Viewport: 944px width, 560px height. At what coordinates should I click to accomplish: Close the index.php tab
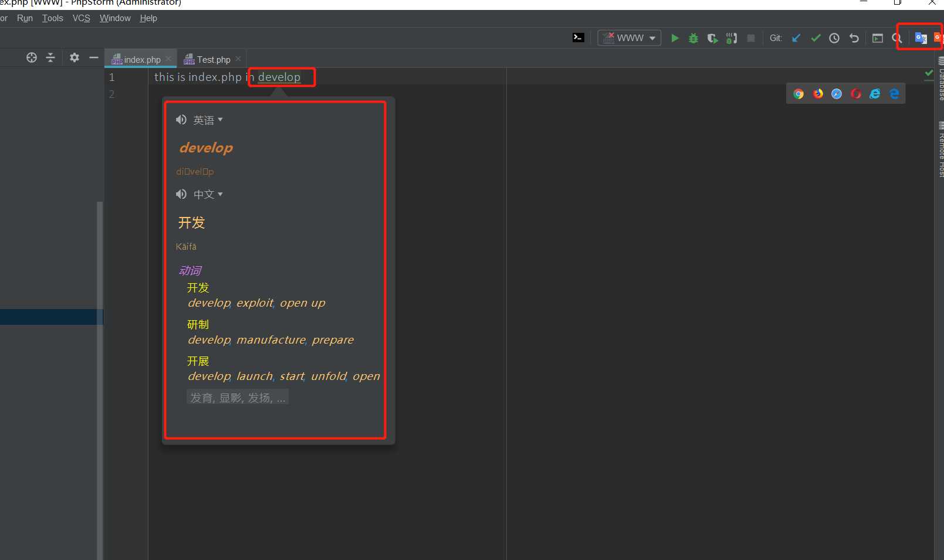tap(168, 59)
